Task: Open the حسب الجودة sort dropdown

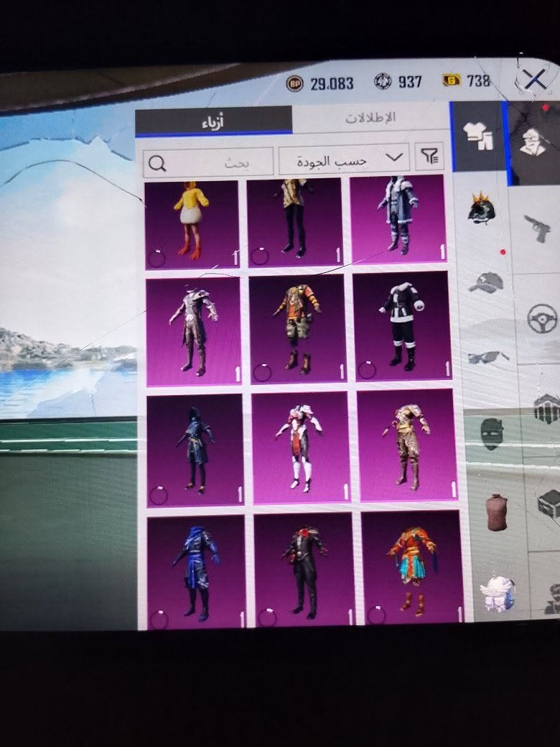Action: [344, 159]
